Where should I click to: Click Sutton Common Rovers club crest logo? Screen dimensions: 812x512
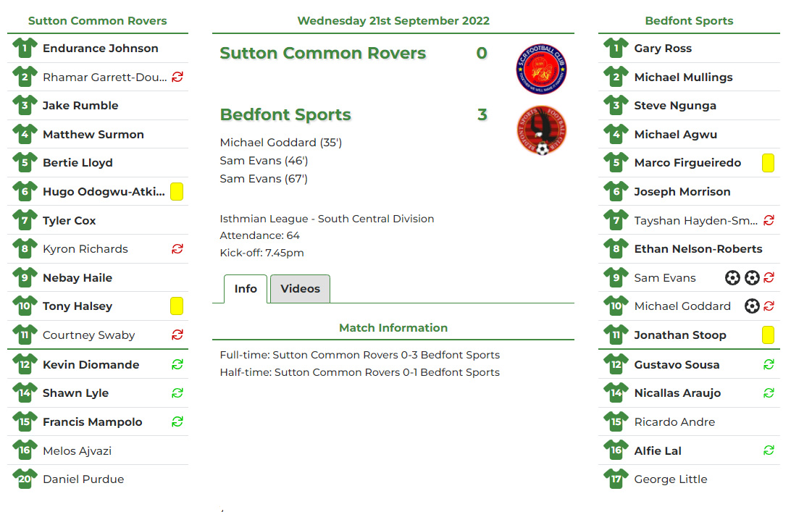point(541,70)
